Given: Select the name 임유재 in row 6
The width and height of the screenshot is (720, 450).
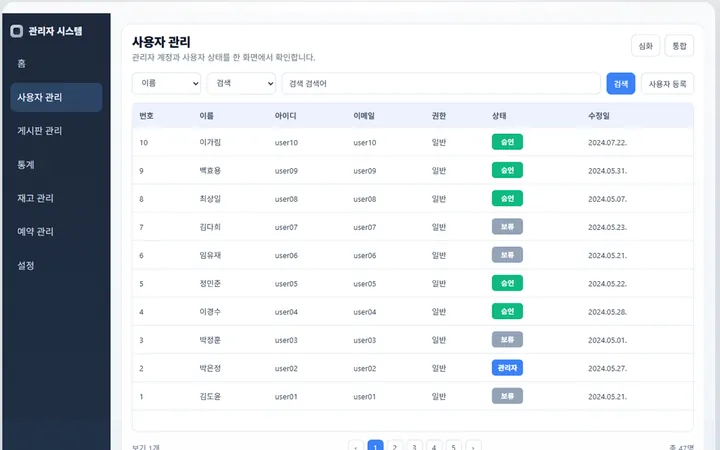Looking at the screenshot, I should coord(210,255).
